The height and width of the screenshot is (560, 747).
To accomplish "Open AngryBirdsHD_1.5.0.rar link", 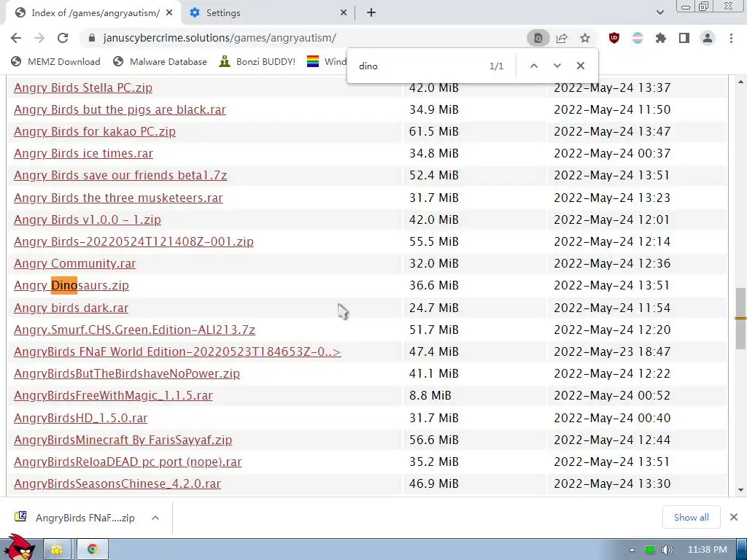I will click(80, 418).
